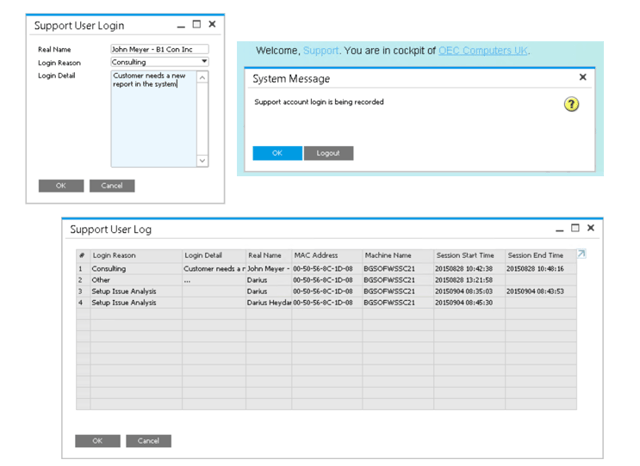
Task: Close the System Message dialog
Action: point(583,77)
